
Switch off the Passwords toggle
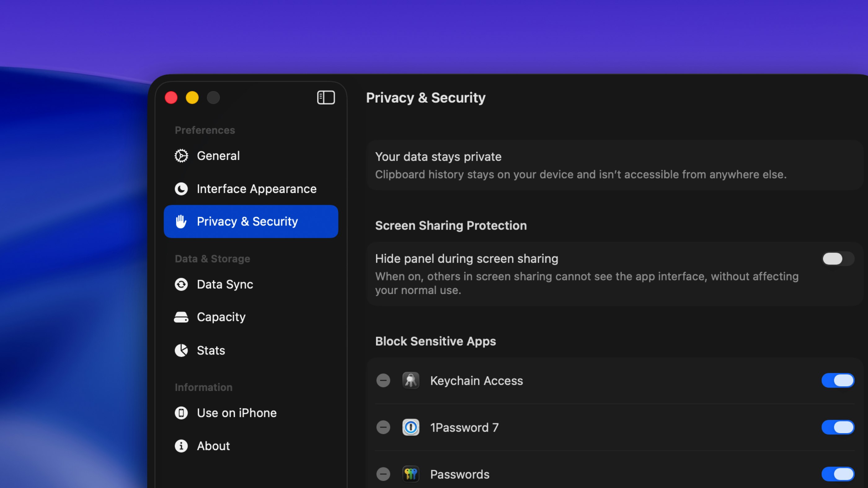838,474
